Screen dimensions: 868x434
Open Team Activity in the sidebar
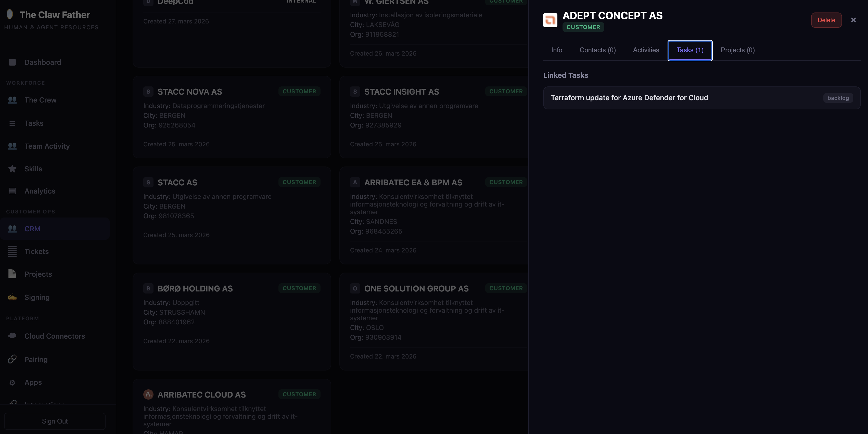pos(47,146)
